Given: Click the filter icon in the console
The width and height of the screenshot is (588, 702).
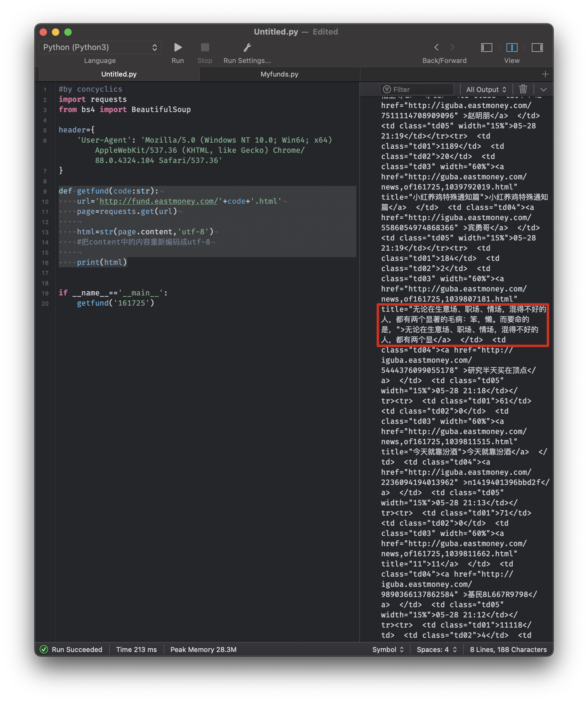Looking at the screenshot, I should click(387, 89).
